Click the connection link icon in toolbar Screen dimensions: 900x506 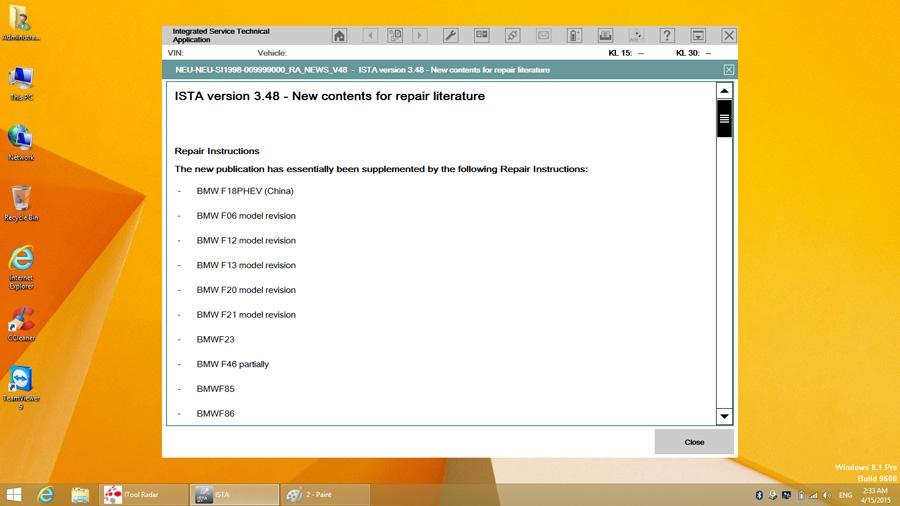point(513,36)
